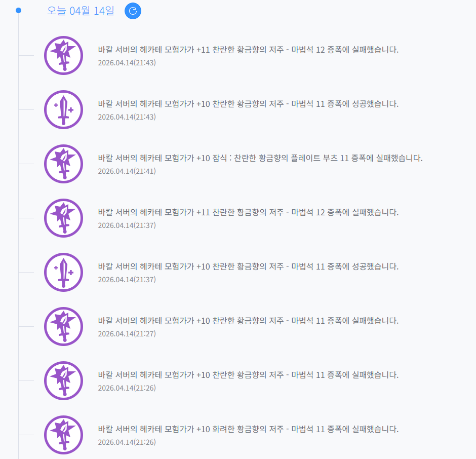Select the success sword icon at 21:37
476x459 pixels.
[63, 272]
